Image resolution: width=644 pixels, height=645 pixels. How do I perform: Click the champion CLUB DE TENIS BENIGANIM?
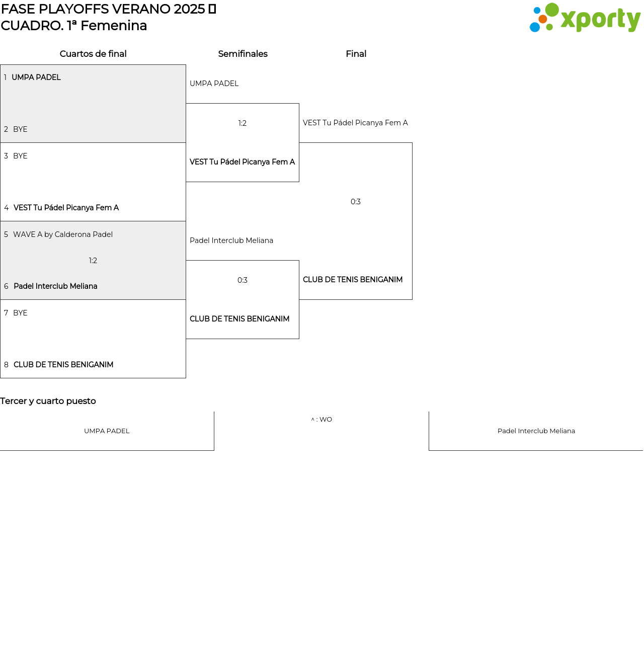353,280
